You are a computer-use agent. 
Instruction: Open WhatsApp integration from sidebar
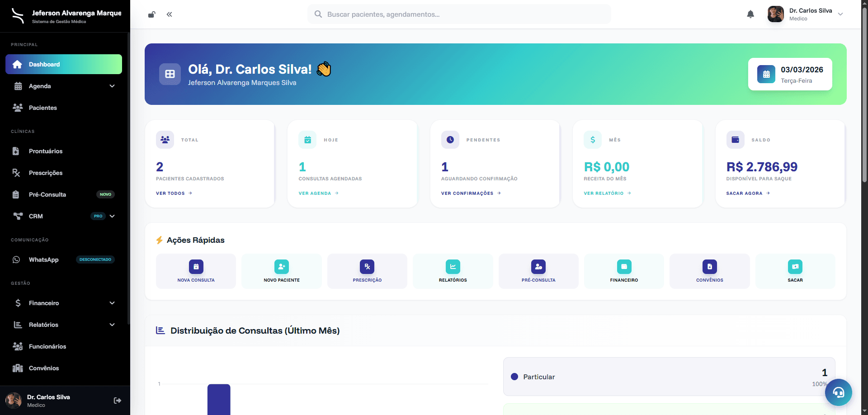pyautogui.click(x=43, y=259)
